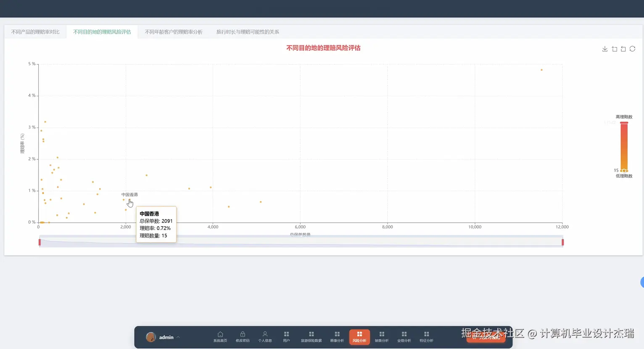Click the 理赔率: 0.72% tooltip line
644x349 pixels.
click(155, 228)
